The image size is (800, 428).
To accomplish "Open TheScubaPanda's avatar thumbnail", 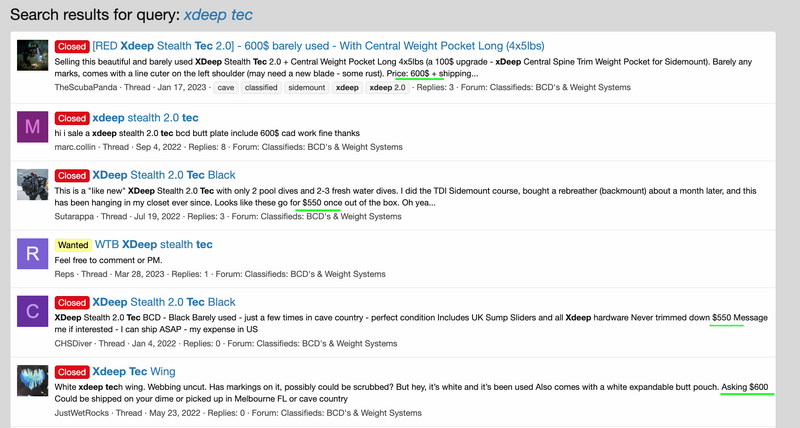I will tap(34, 56).
